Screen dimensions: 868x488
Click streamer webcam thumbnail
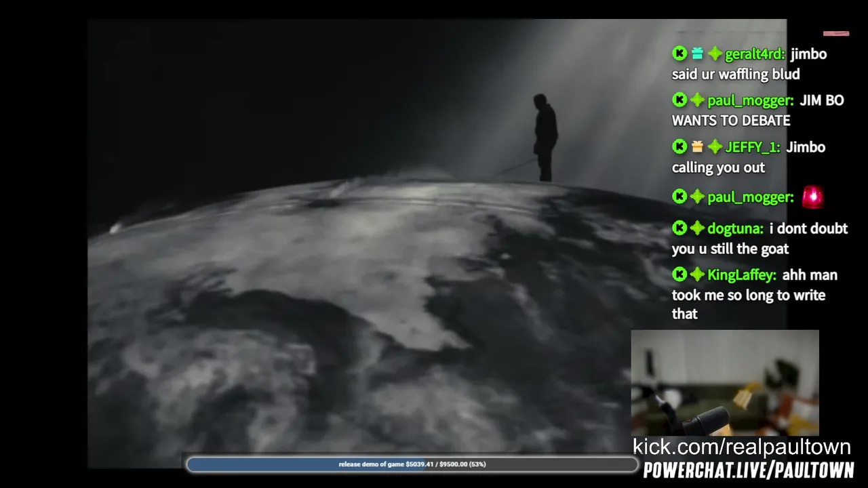[x=725, y=383]
